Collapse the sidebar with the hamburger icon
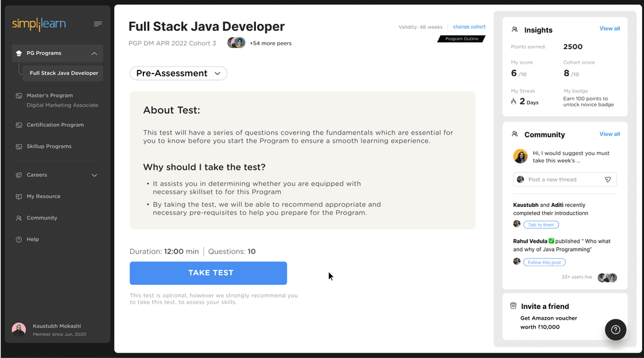Image resolution: width=644 pixels, height=358 pixels. pos(97,24)
